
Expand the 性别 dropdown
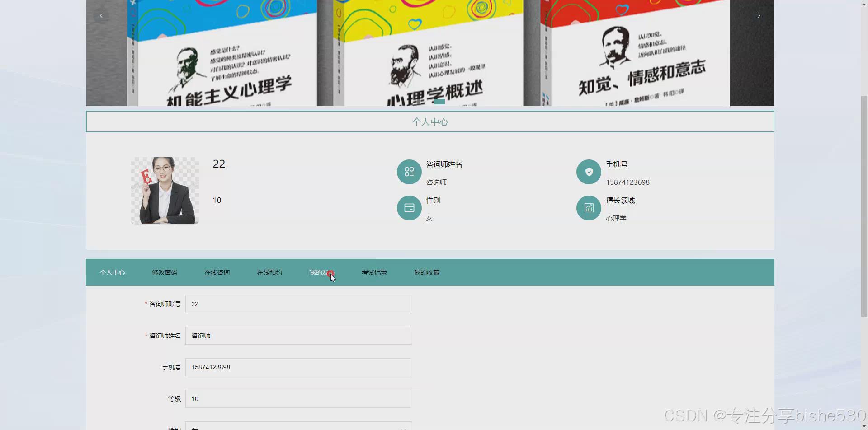coord(298,426)
